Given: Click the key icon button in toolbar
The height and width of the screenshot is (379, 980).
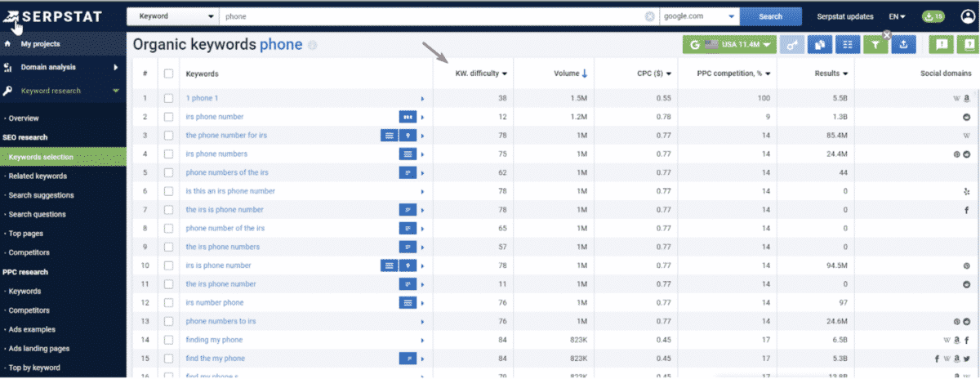Looking at the screenshot, I should (x=791, y=45).
